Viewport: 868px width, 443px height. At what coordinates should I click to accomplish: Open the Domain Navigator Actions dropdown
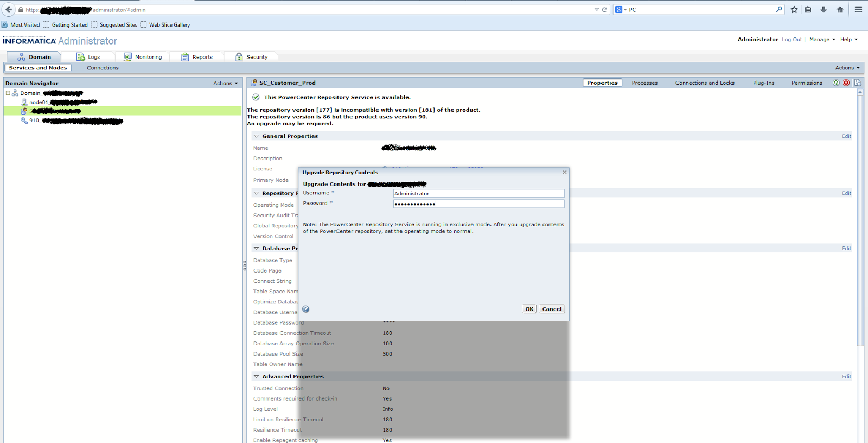click(x=225, y=83)
